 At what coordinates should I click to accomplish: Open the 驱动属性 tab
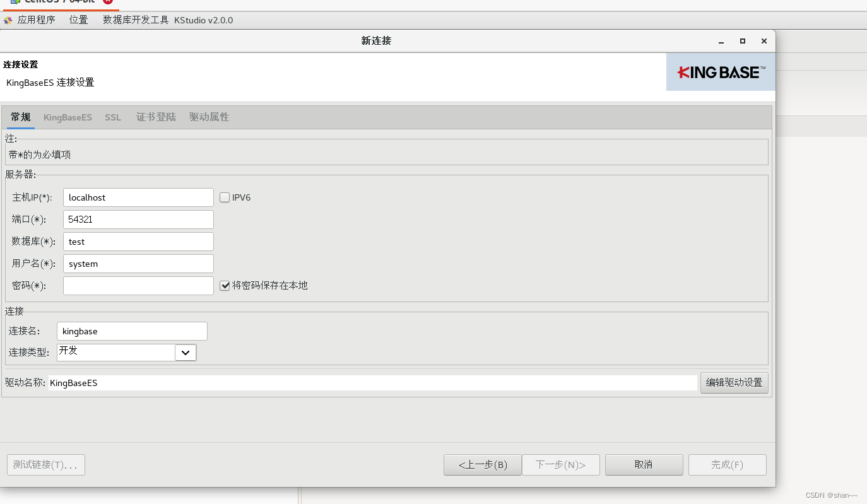[x=209, y=117]
